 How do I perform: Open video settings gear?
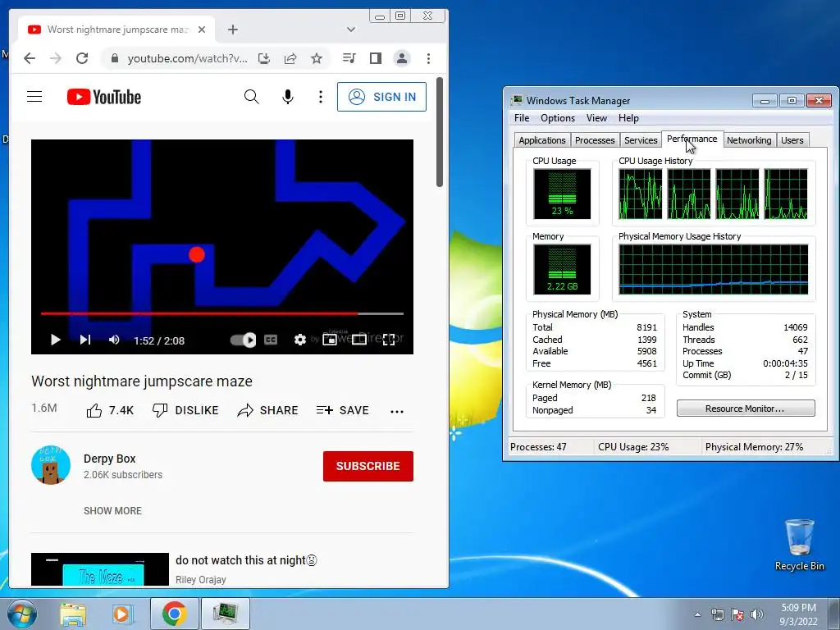[300, 340]
